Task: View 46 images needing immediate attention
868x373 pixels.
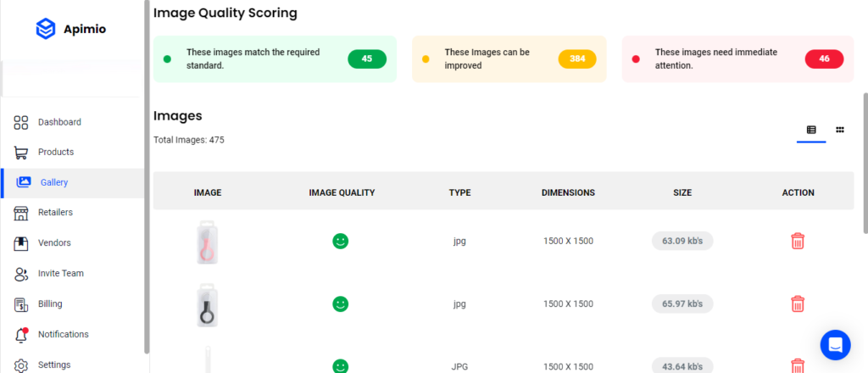Action: pyautogui.click(x=824, y=59)
